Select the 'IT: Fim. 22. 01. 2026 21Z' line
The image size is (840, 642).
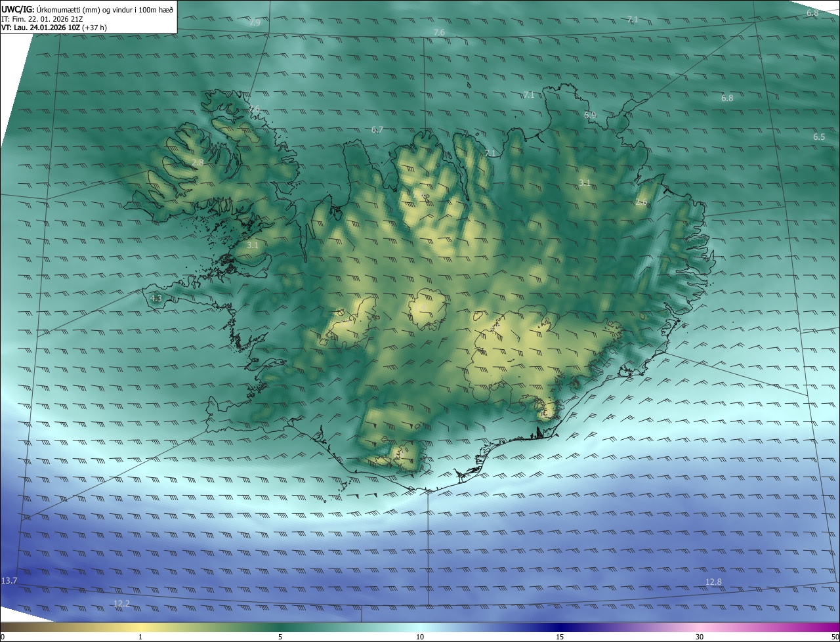[43, 19]
